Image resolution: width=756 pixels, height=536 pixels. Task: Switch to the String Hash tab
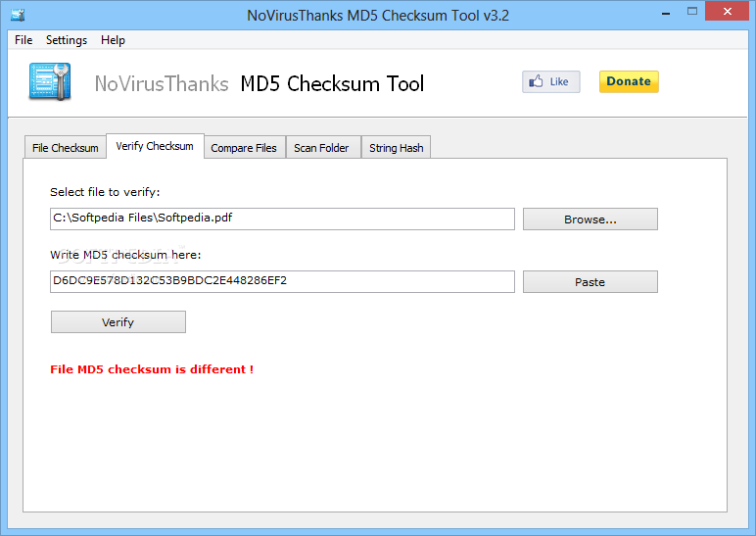coord(397,148)
